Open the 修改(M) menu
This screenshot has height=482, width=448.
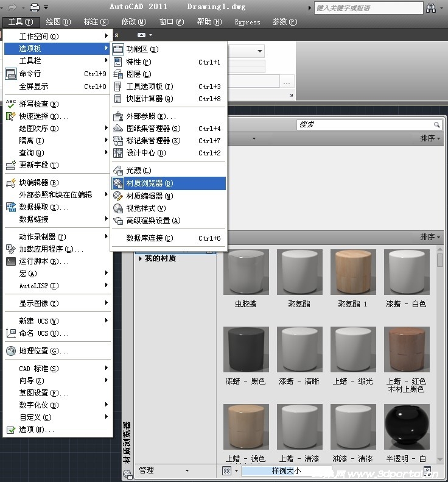pyautogui.click(x=134, y=22)
